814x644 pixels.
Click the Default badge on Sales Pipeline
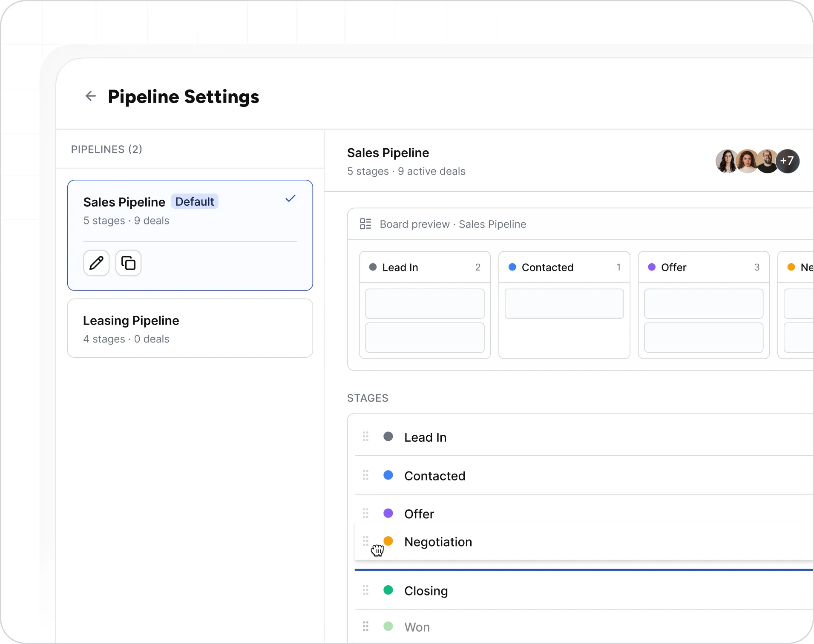click(195, 201)
